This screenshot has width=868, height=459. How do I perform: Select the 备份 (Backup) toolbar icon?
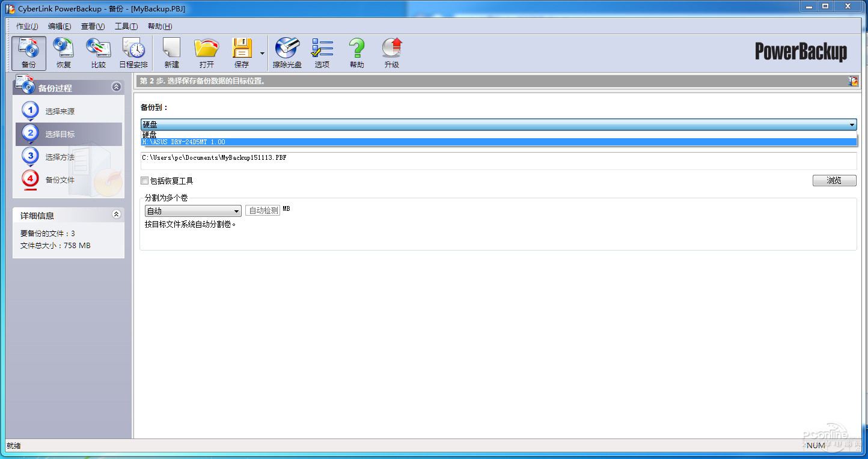coord(28,53)
